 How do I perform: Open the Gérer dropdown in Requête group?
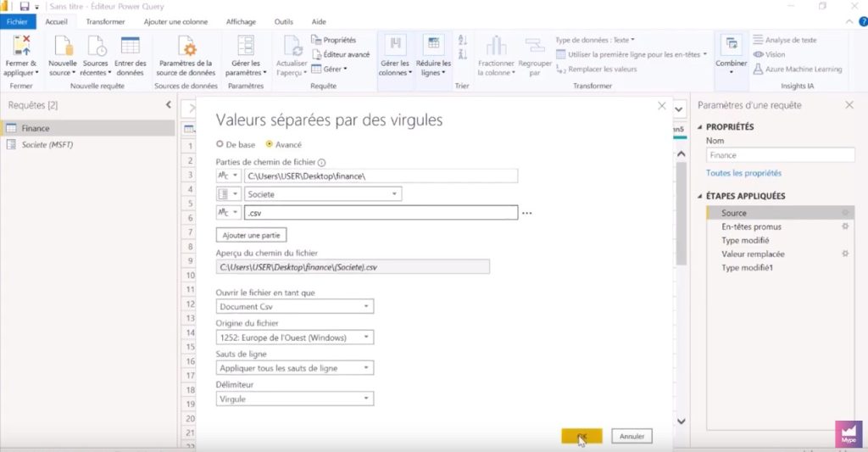(x=330, y=70)
